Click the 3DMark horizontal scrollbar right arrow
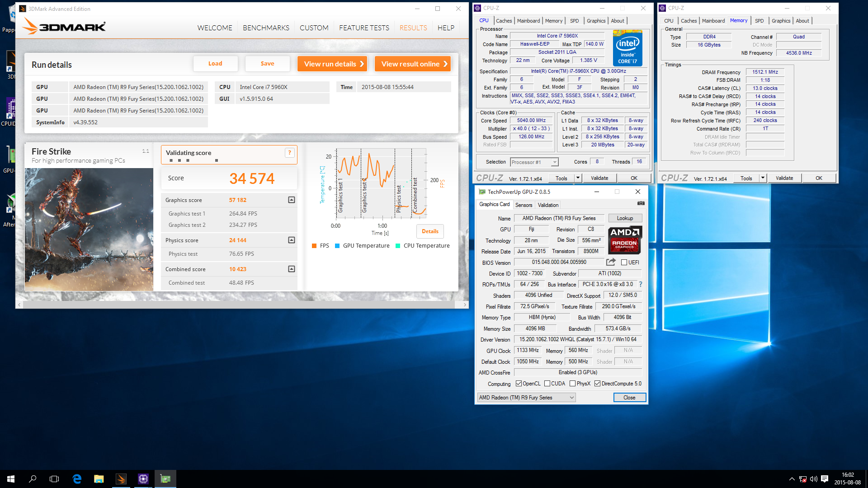 click(465, 305)
